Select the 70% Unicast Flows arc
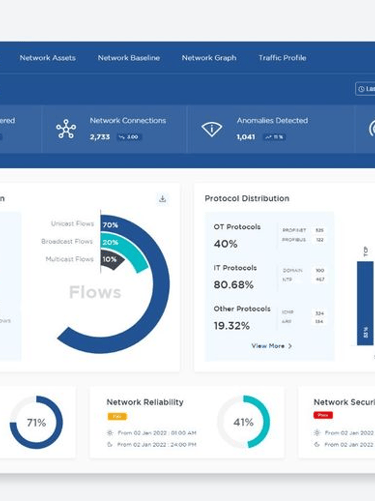375x501 pixels. pos(162,283)
